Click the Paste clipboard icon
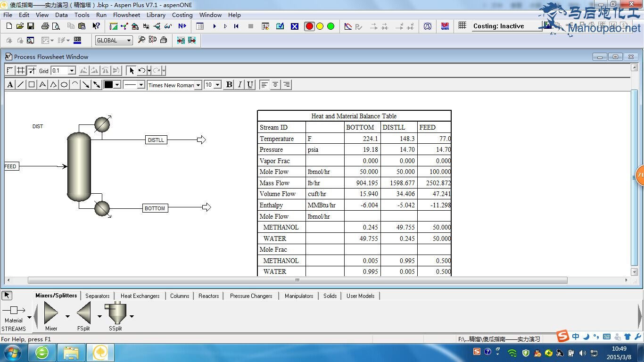The width and height of the screenshot is (644, 362). (x=82, y=26)
